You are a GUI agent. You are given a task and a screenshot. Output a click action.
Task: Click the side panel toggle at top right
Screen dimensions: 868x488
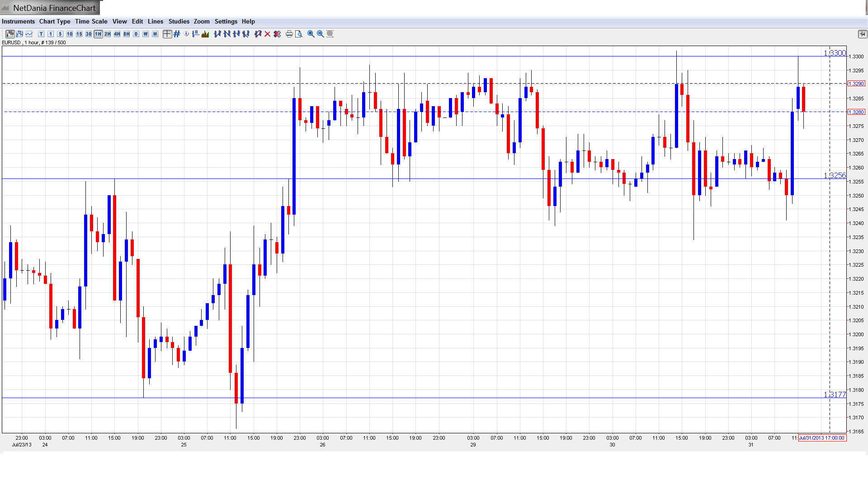(x=862, y=34)
